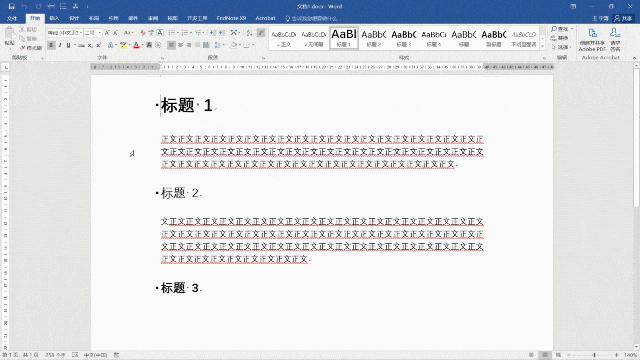Image resolution: width=640 pixels, height=360 pixels.
Task: Click the tell me search box
Action: click(312, 18)
